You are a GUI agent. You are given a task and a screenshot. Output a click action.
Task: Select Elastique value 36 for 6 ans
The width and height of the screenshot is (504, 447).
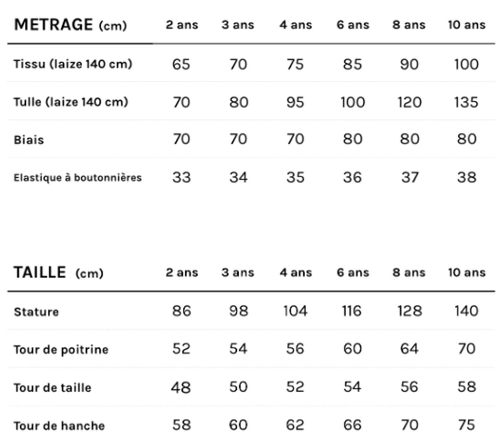click(352, 177)
